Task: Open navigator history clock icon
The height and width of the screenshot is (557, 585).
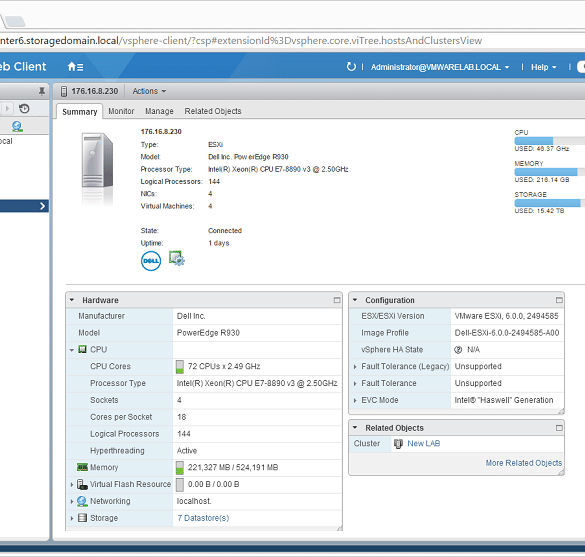Action: 24,109
